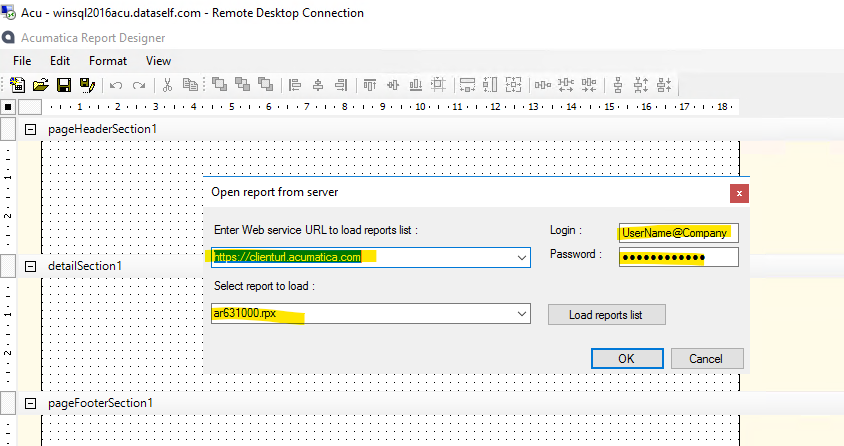The width and height of the screenshot is (844, 446).
Task: Open the File menu
Action: point(22,61)
